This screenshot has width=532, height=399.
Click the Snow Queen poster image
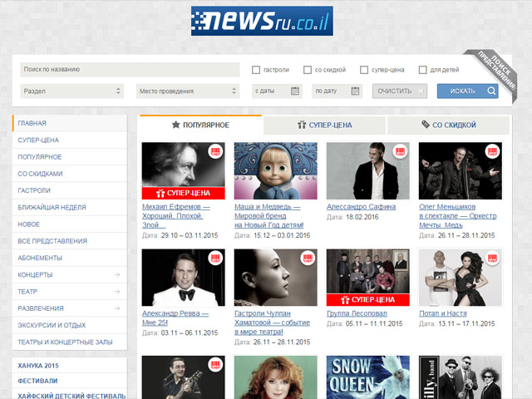pos(367,377)
